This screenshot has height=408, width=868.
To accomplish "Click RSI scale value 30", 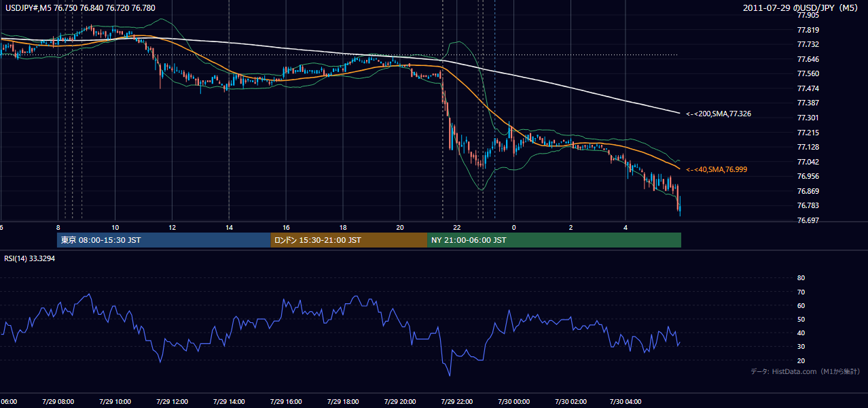I will click(x=801, y=347).
